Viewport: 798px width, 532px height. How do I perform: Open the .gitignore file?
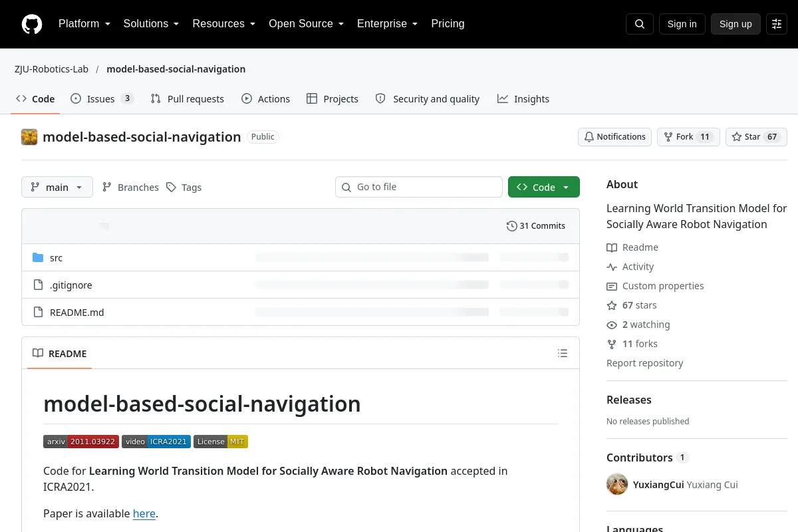[71, 285]
